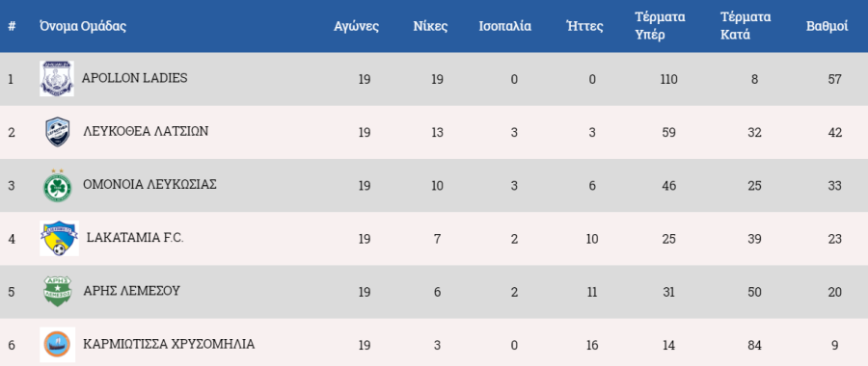Sort by the Βαθμοί column header

pyautogui.click(x=827, y=26)
